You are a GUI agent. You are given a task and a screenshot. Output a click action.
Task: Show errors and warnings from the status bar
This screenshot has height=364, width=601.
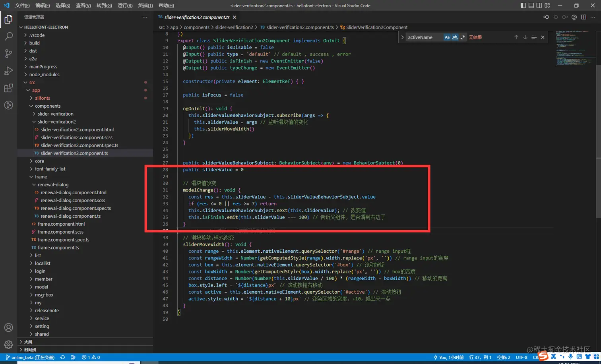91,357
